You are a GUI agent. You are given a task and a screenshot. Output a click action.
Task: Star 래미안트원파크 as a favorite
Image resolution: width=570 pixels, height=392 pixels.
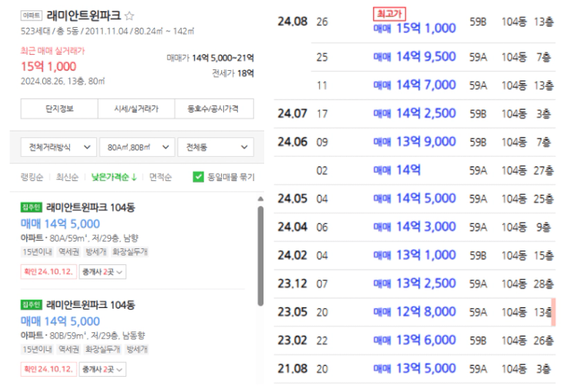129,15
